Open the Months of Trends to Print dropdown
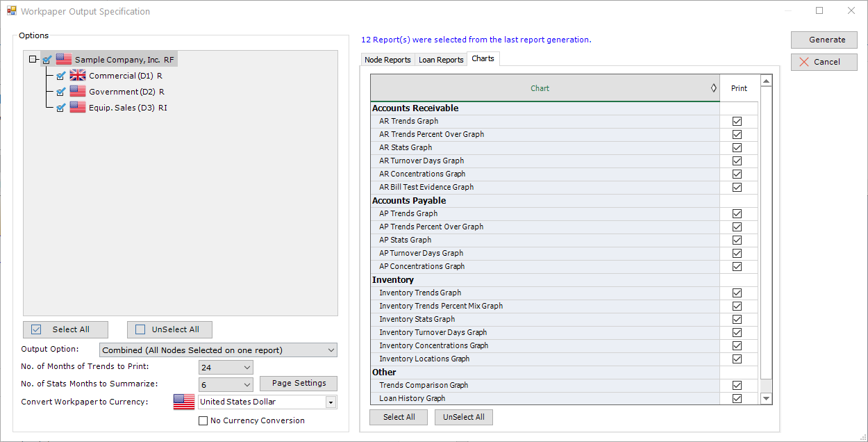Screen dimensions: 868x442 [x=226, y=368]
